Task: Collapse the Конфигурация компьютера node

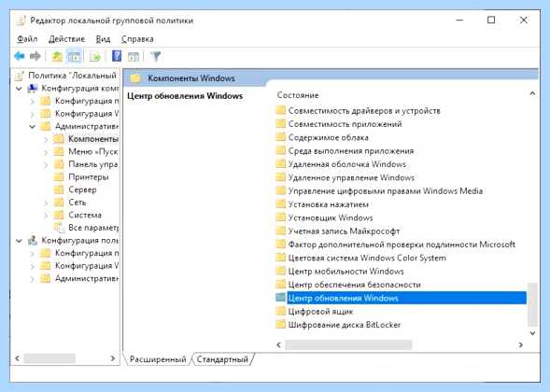Action: click(x=19, y=89)
